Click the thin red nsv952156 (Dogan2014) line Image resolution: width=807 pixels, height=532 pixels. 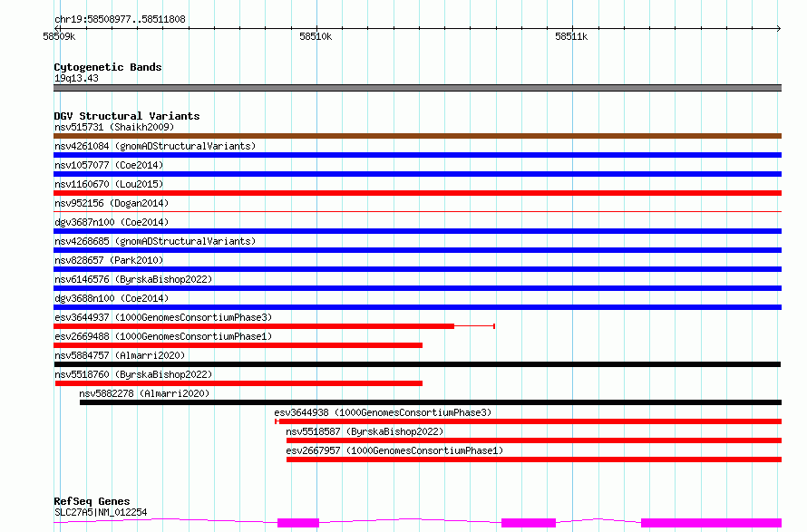[417, 211]
